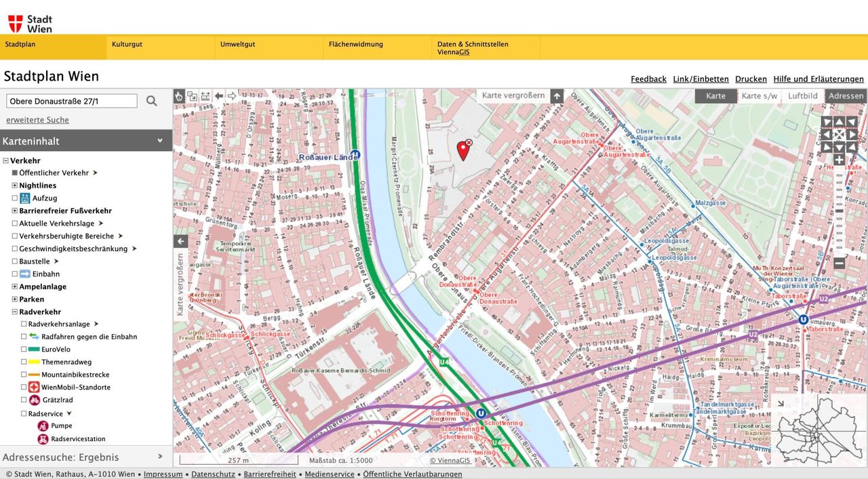
Task: Remove the red location marker
Action: click(469, 142)
